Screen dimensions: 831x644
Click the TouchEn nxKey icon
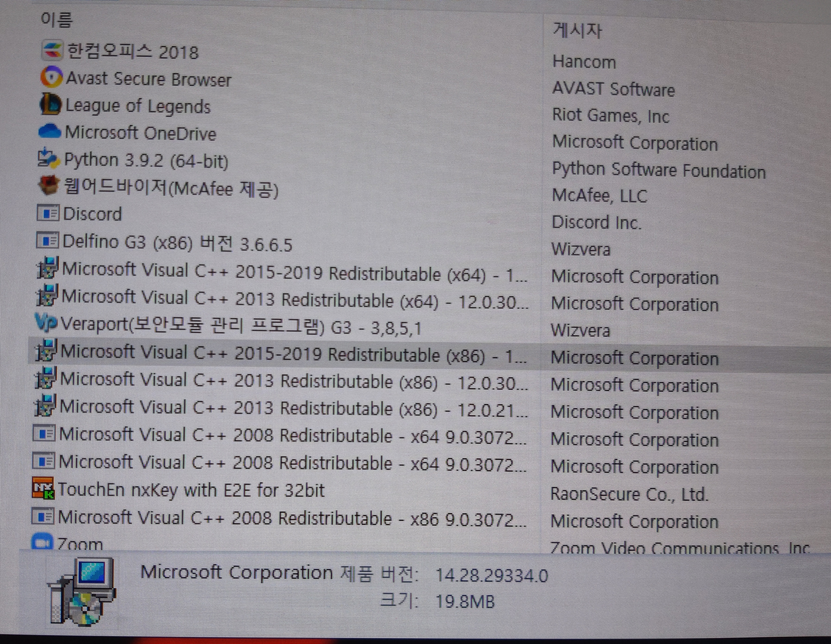coord(43,488)
